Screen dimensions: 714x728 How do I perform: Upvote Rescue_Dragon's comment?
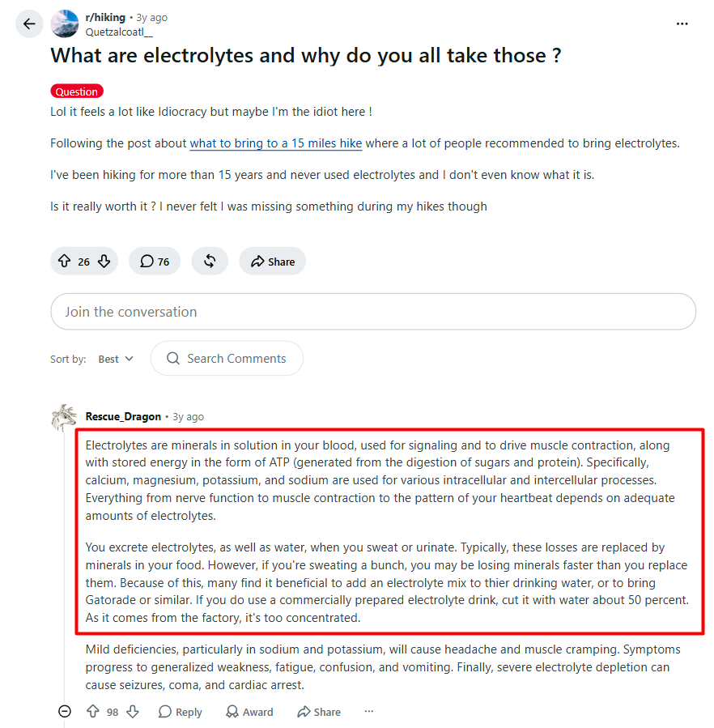pyautogui.click(x=93, y=711)
